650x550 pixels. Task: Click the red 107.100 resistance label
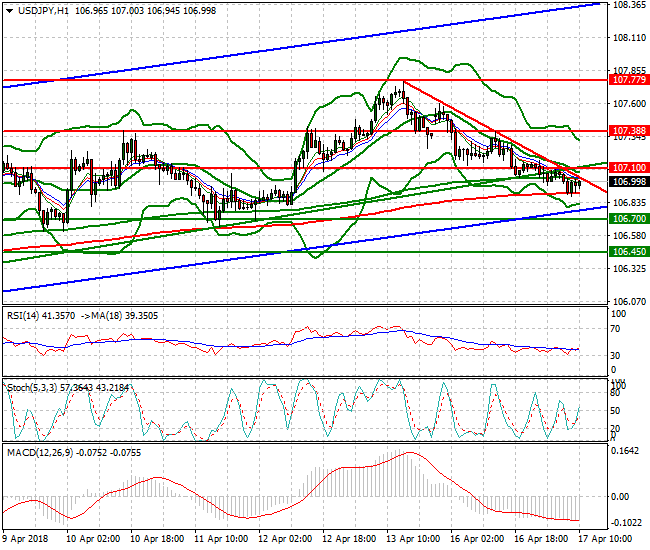629,167
